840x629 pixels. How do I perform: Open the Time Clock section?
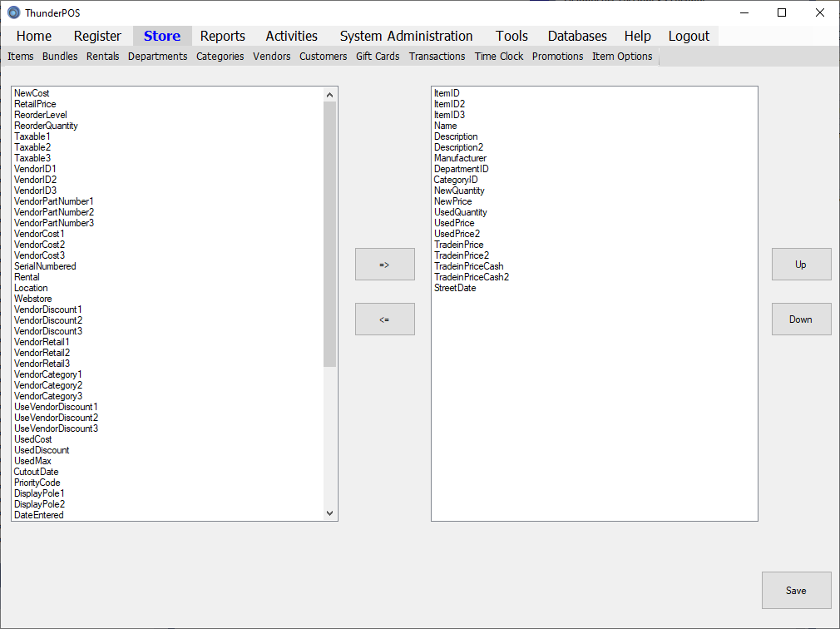pyautogui.click(x=499, y=57)
